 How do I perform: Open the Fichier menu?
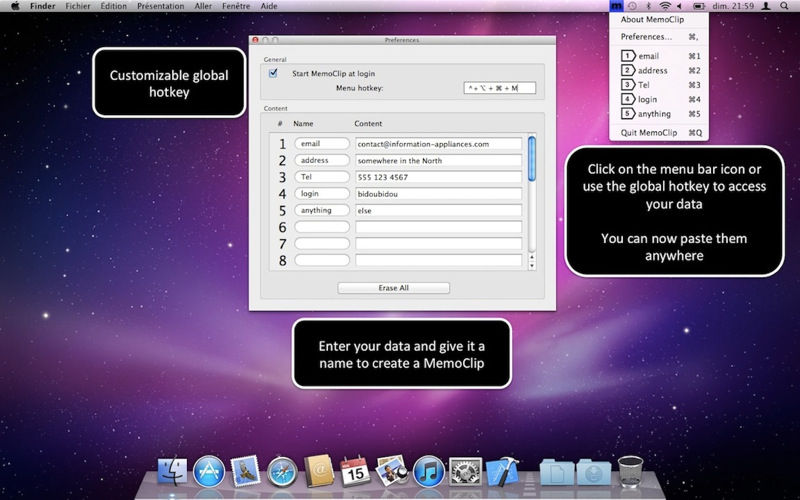click(78, 6)
